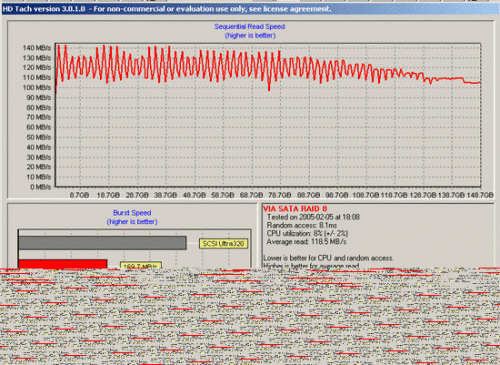Image resolution: width=500 pixels, height=365 pixels.
Task: Select the 130 MB/s axis label
Action: point(37,58)
